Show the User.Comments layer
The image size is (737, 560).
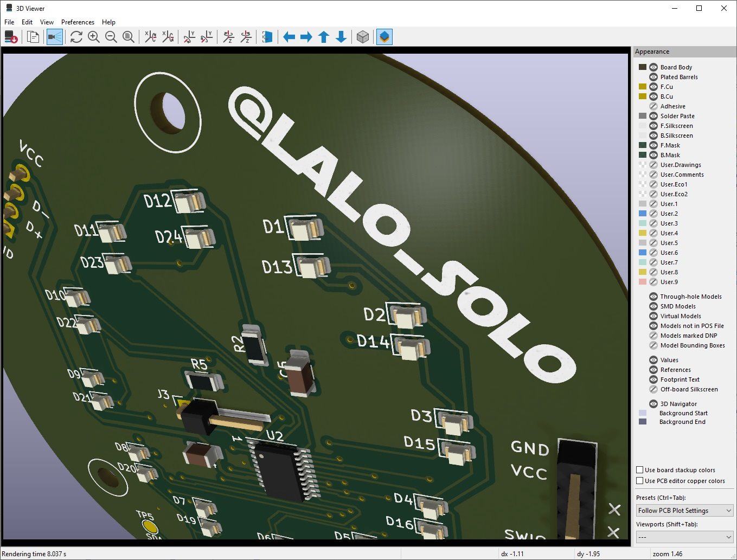tap(653, 175)
